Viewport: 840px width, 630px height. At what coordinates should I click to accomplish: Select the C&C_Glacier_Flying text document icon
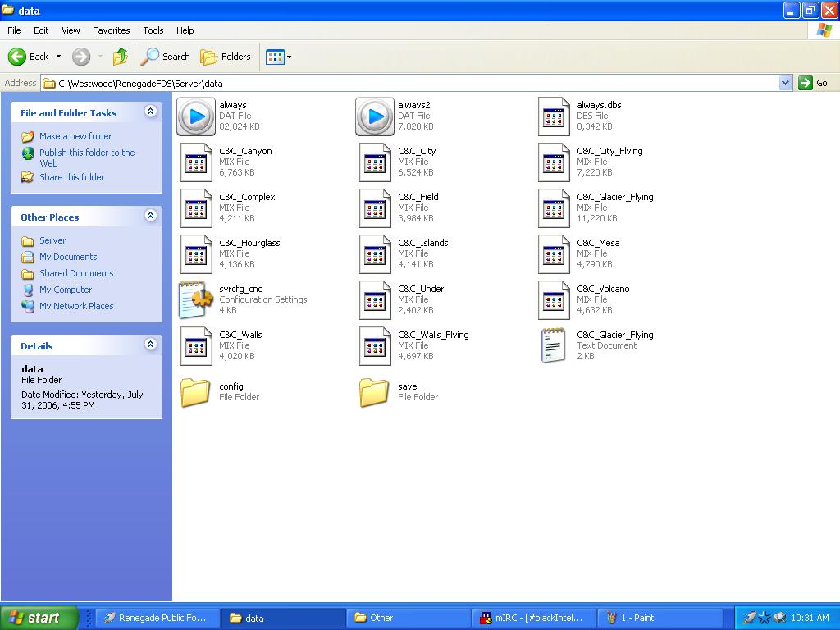554,346
